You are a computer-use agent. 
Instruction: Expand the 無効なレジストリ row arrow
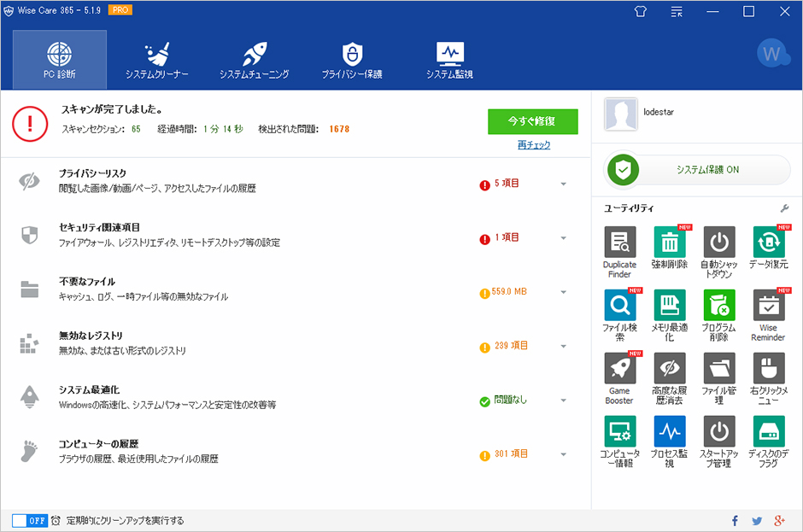click(563, 346)
